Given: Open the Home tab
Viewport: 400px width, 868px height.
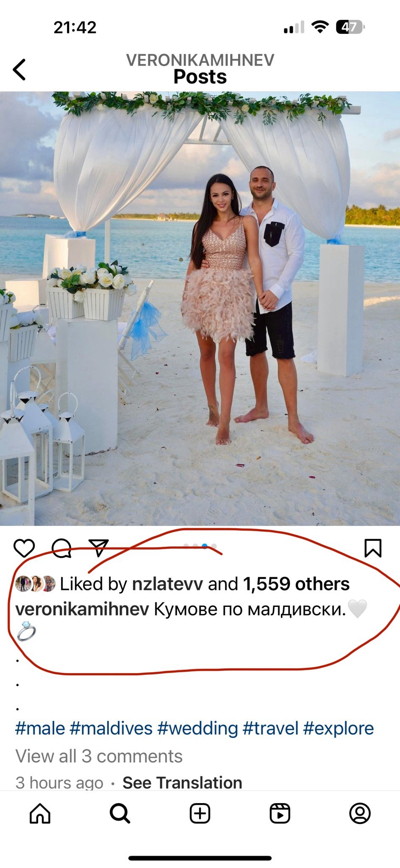Looking at the screenshot, I should tap(40, 813).
